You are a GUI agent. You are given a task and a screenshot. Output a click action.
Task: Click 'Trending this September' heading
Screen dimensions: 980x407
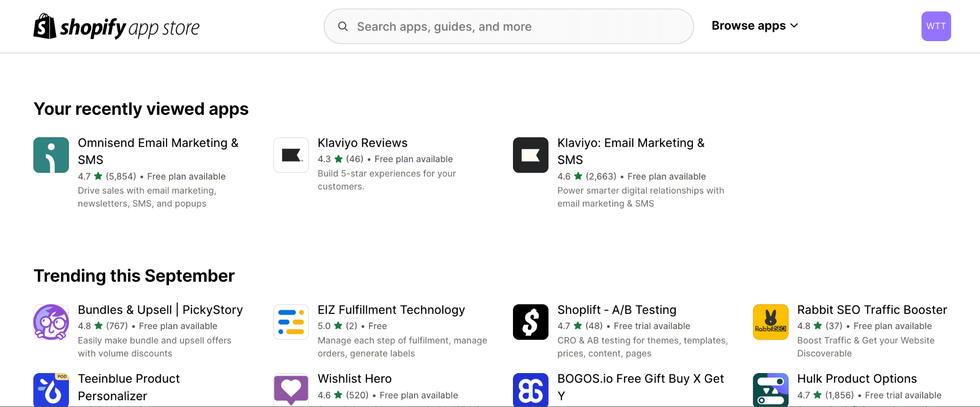click(x=134, y=276)
